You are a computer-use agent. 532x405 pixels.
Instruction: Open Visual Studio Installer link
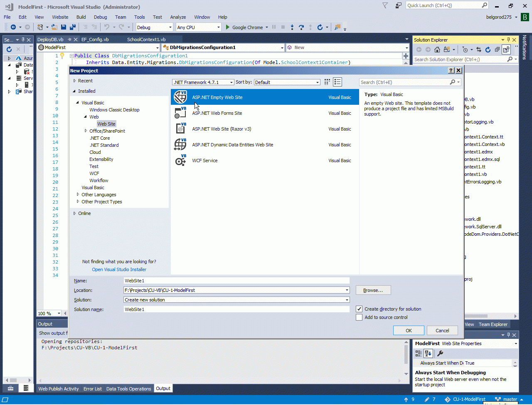[x=119, y=269]
